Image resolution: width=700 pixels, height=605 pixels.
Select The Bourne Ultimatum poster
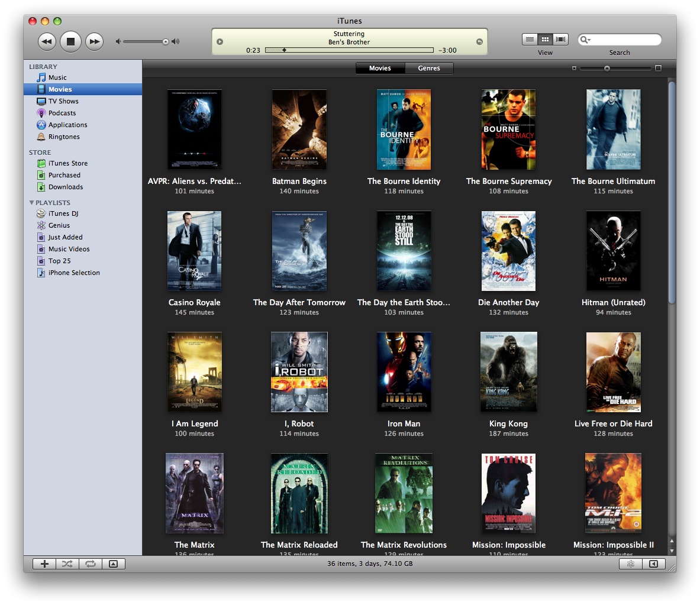click(x=614, y=130)
